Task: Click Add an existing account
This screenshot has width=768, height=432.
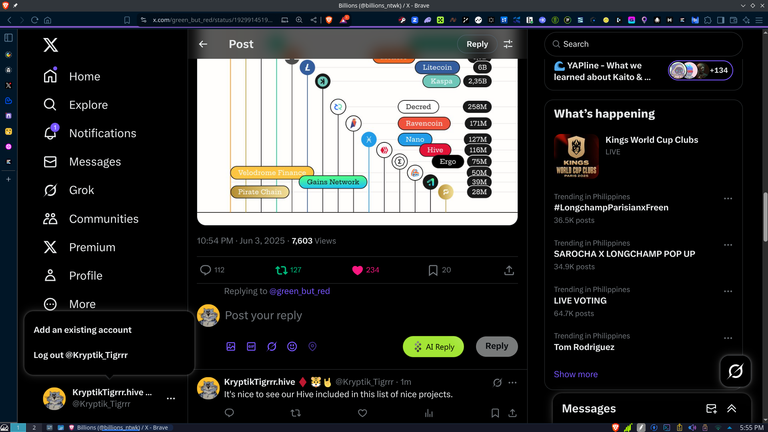Action: [x=82, y=330]
